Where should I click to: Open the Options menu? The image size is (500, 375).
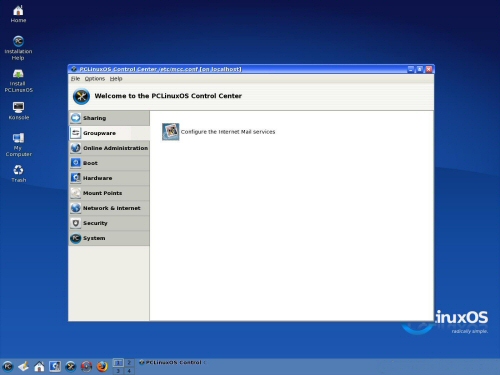coord(95,79)
